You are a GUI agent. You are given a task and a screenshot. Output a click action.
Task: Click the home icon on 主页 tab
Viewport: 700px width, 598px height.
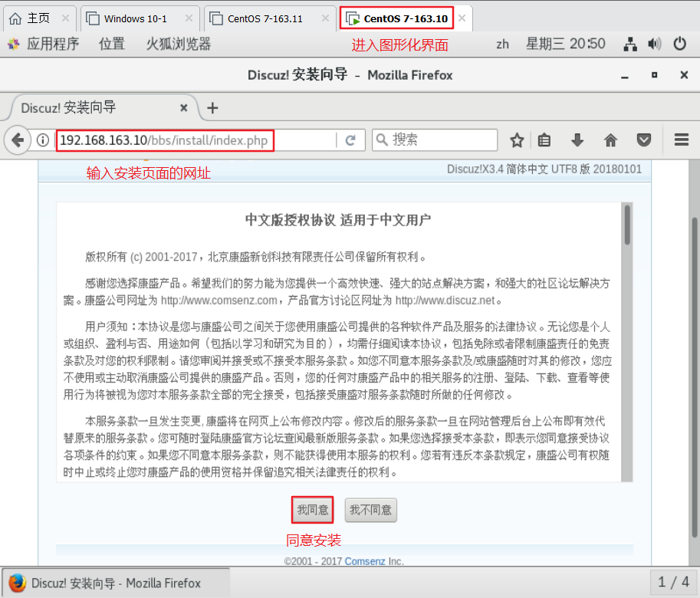pos(15,18)
